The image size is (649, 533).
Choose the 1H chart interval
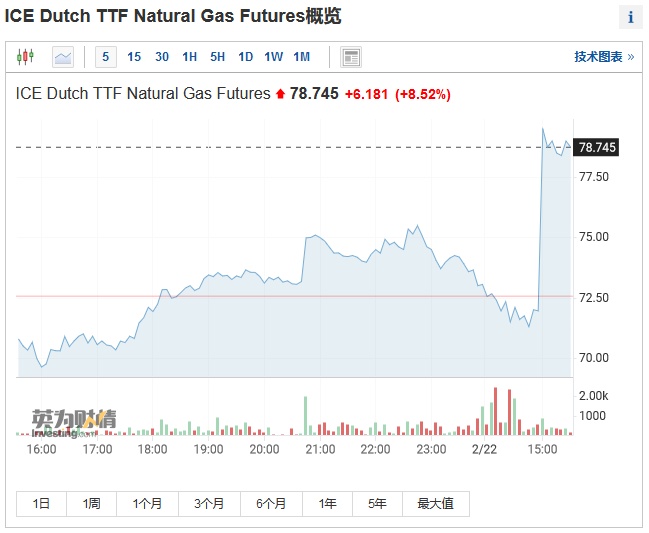point(190,57)
